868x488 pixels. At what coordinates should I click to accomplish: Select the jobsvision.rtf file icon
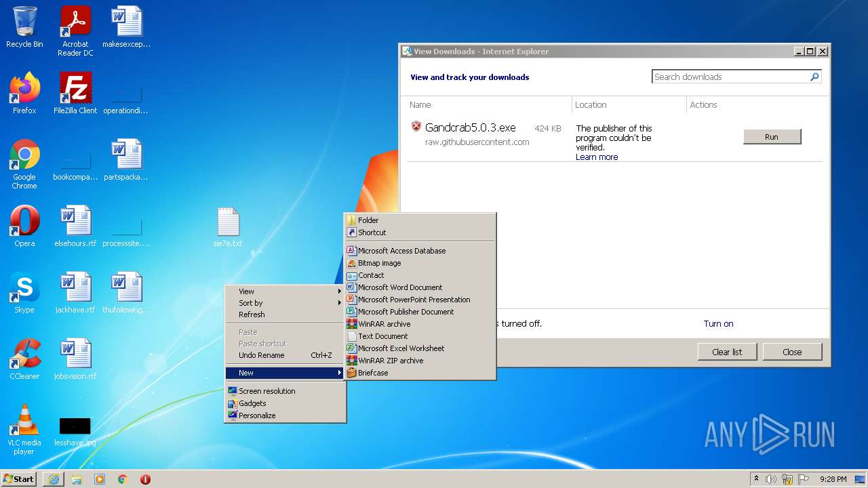[75, 359]
